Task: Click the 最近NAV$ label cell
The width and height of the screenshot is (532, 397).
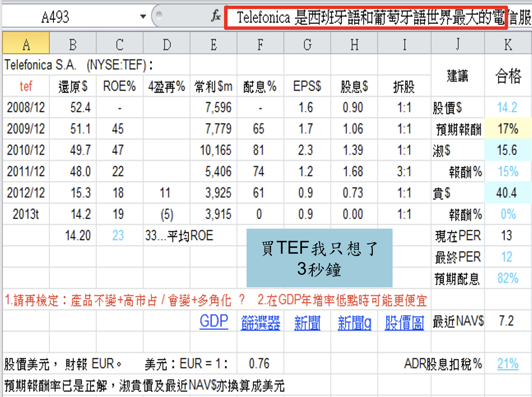Action: pyautogui.click(x=458, y=321)
